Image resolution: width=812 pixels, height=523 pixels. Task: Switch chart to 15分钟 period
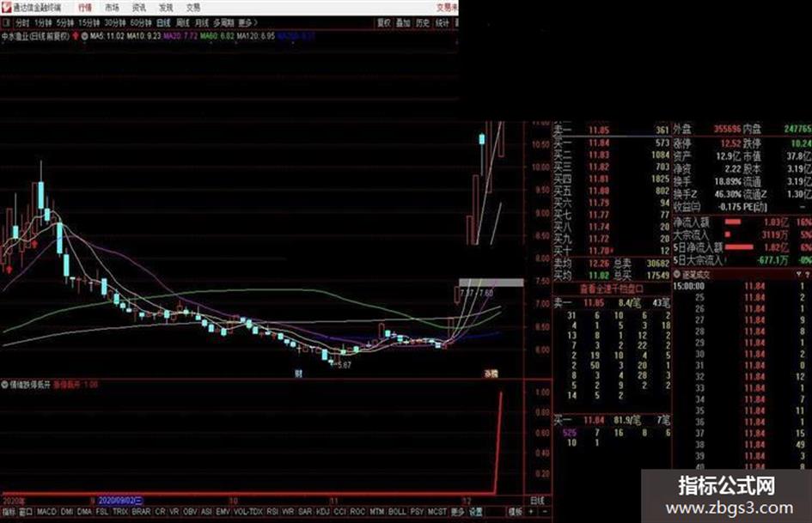(x=89, y=23)
